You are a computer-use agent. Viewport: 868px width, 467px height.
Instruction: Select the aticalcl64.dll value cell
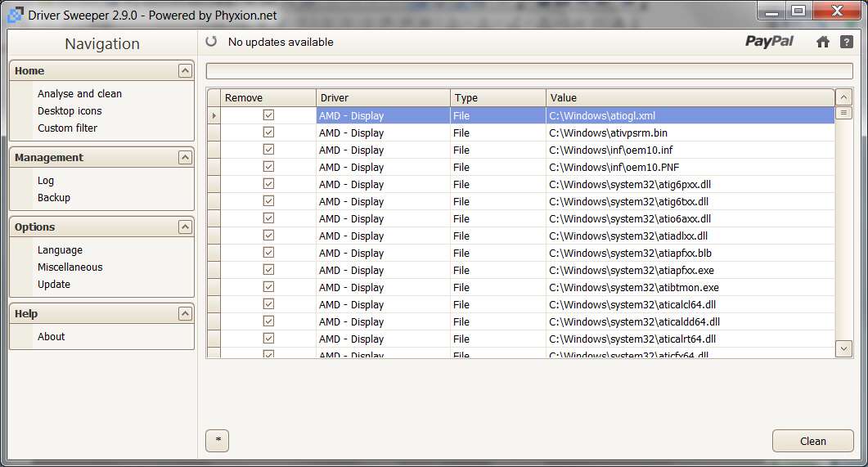pos(690,304)
